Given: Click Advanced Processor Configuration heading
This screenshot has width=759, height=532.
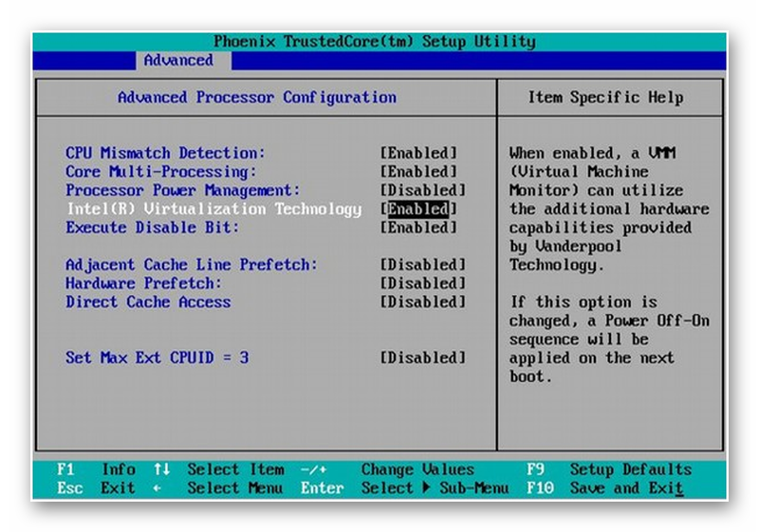Looking at the screenshot, I should (x=257, y=98).
